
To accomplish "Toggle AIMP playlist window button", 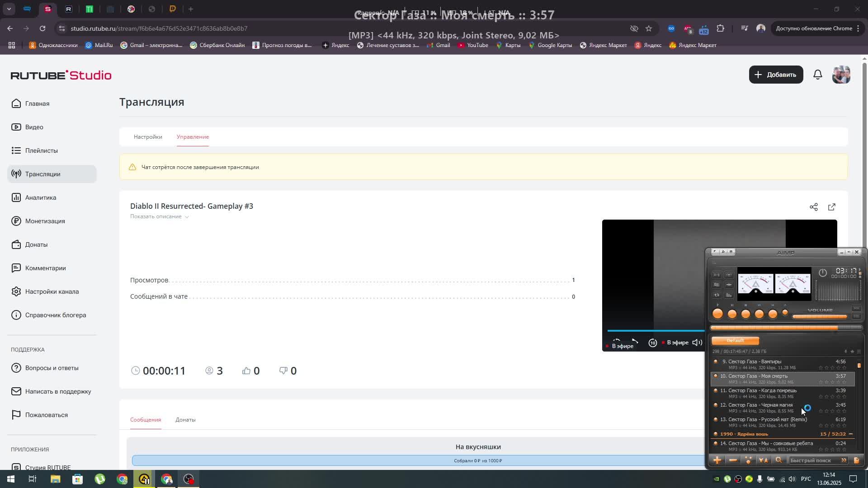I will pos(856,316).
